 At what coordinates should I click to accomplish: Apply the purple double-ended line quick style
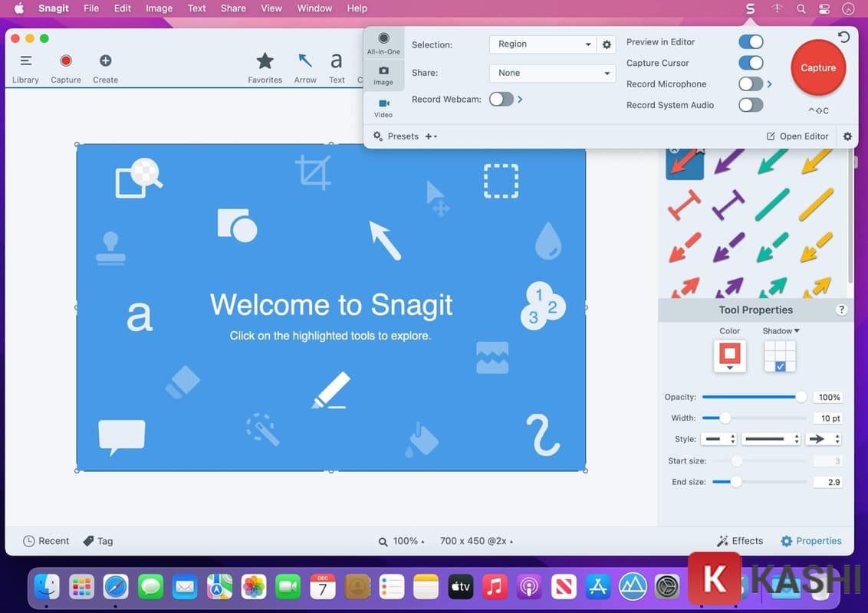click(728, 204)
